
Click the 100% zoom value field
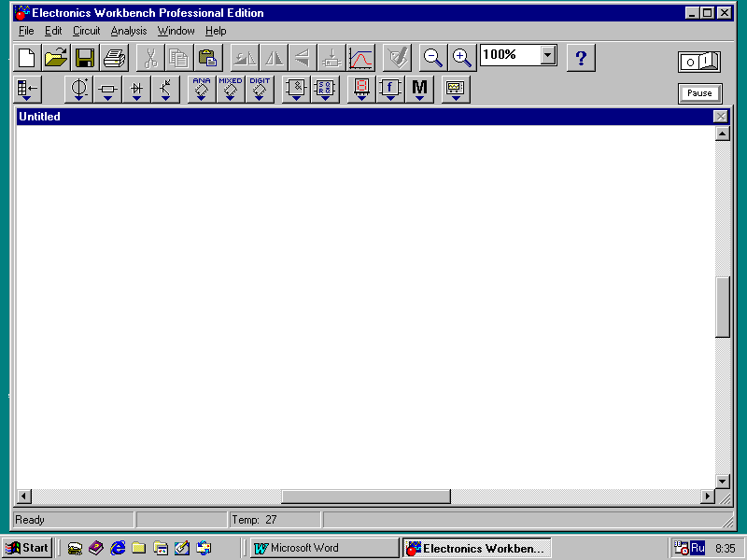click(x=510, y=55)
